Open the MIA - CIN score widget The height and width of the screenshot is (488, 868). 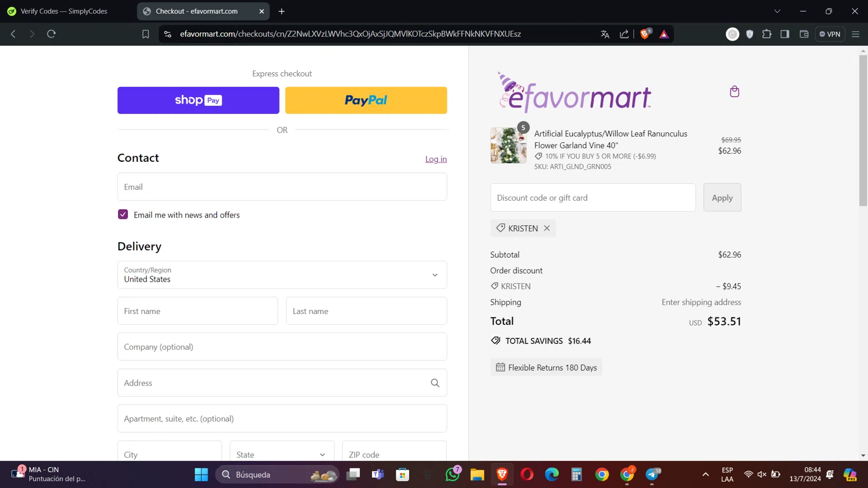tap(49, 474)
